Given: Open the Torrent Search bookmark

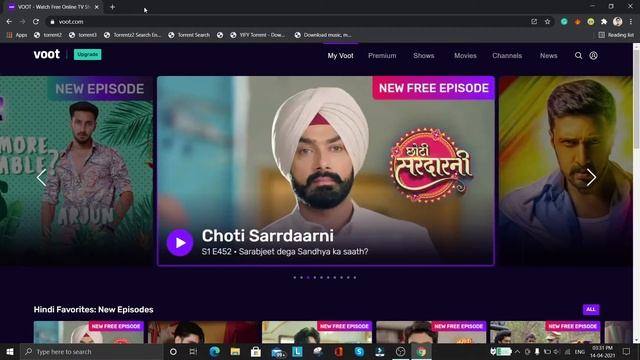Looking at the screenshot, I should coord(189,35).
